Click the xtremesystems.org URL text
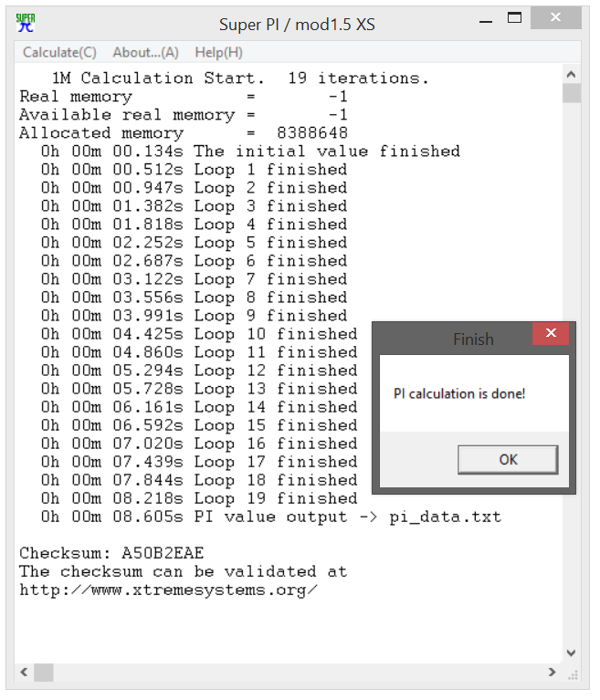The height and width of the screenshot is (700, 600). point(168,590)
